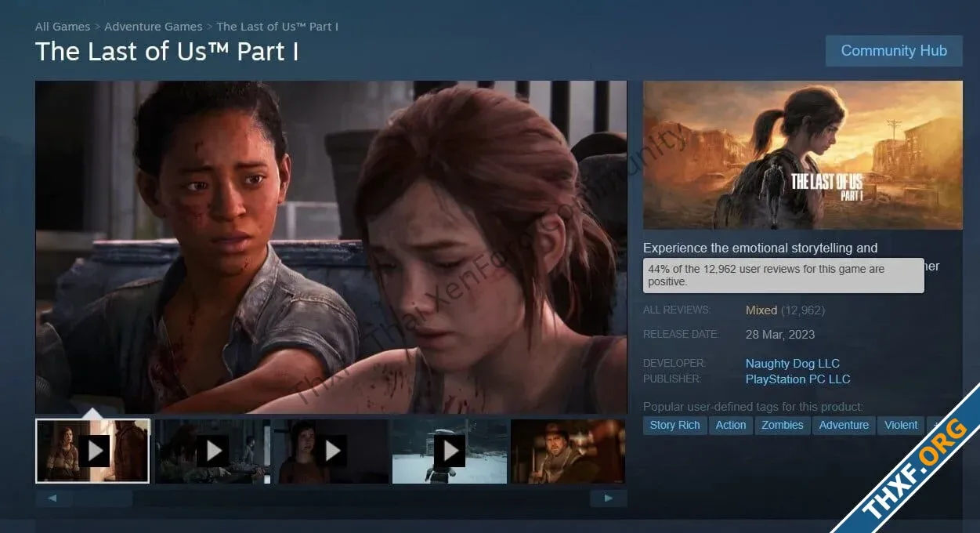Click 'Popular user-defined tags for this product:' text
980x533 pixels.
753,407
